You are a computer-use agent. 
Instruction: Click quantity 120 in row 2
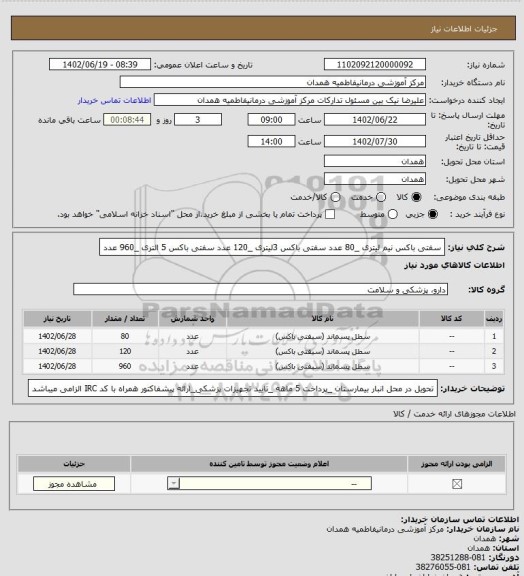(125, 351)
